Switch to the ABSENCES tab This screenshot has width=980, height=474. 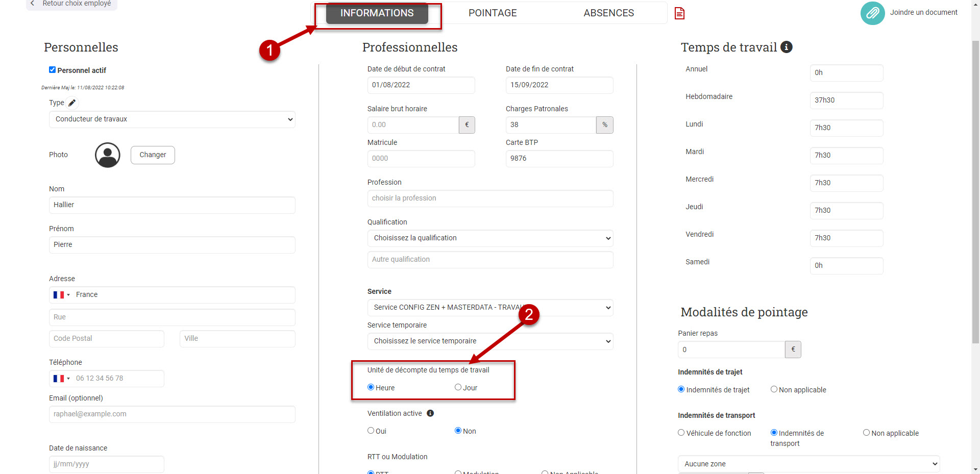click(609, 13)
